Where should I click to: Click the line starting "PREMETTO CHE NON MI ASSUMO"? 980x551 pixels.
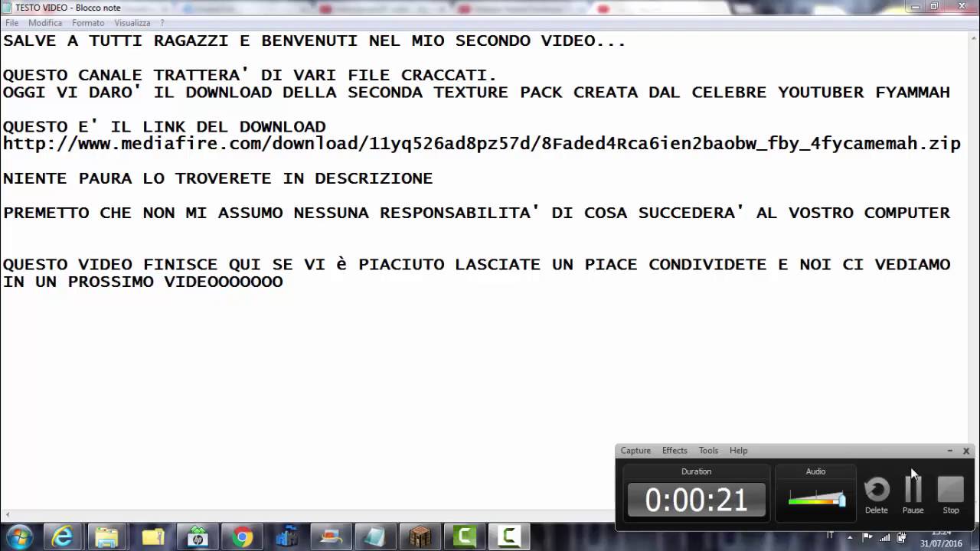coord(476,213)
